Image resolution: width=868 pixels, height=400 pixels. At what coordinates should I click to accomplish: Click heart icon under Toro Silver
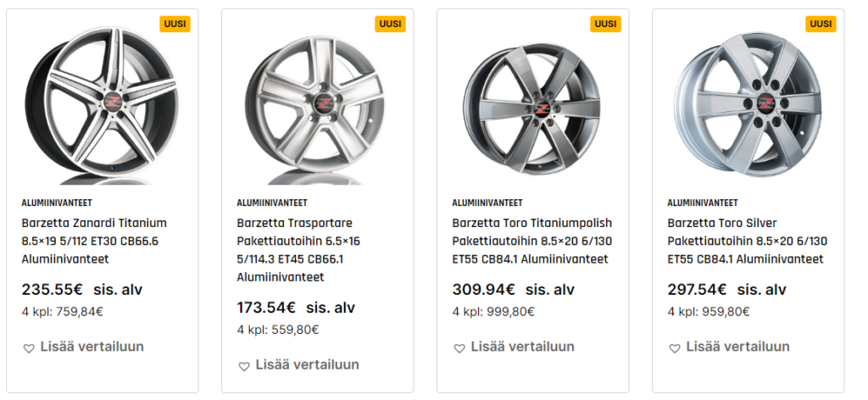point(674,348)
